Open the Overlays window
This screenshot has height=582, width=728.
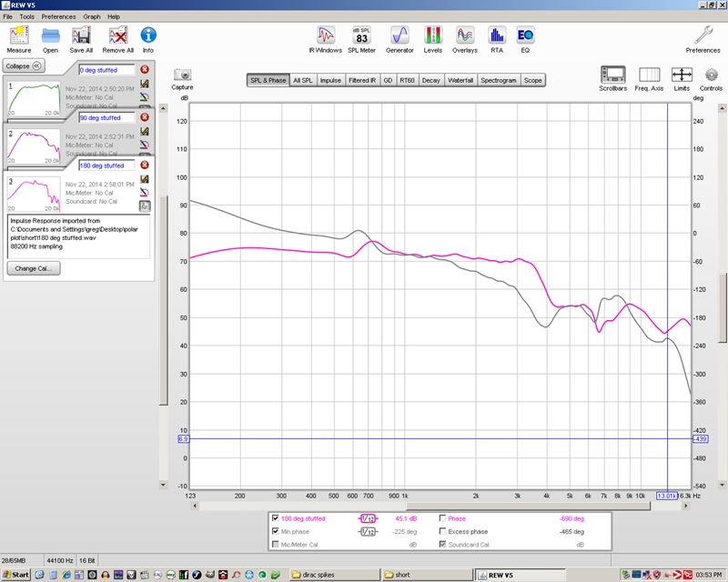465,40
